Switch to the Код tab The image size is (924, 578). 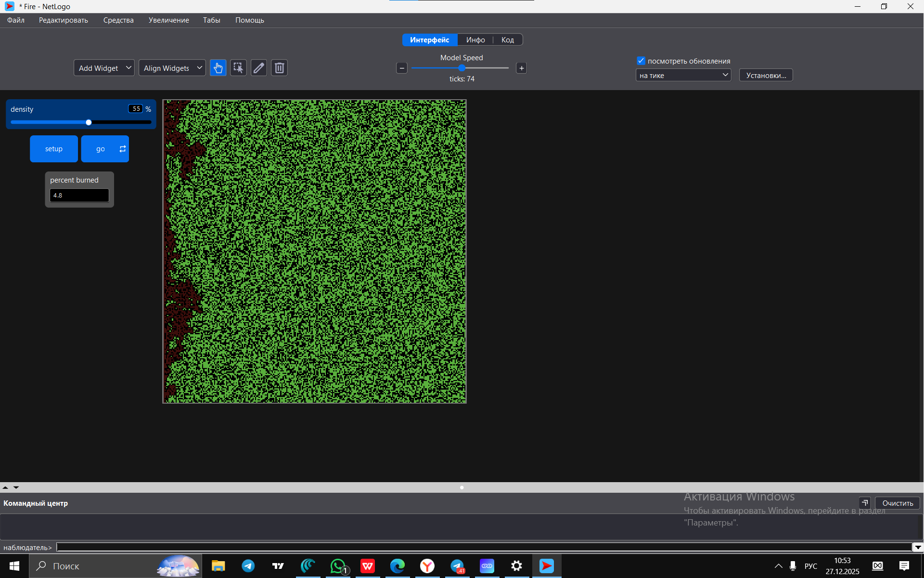[507, 40]
